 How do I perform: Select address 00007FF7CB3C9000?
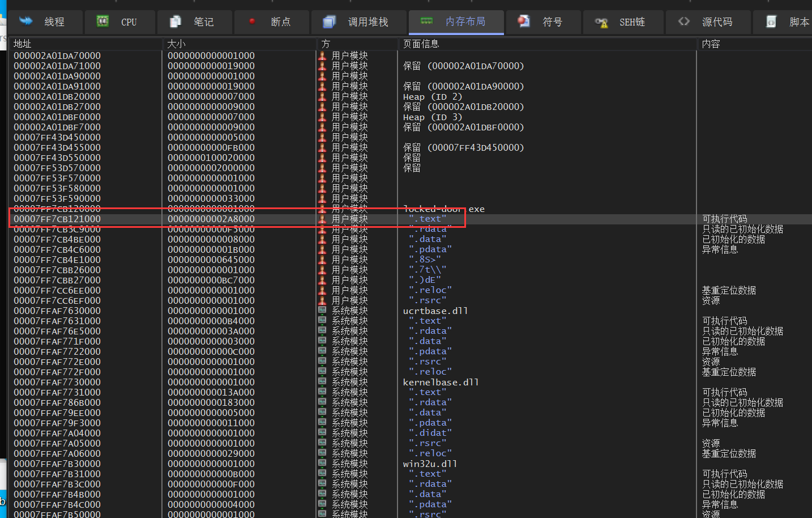(57, 229)
